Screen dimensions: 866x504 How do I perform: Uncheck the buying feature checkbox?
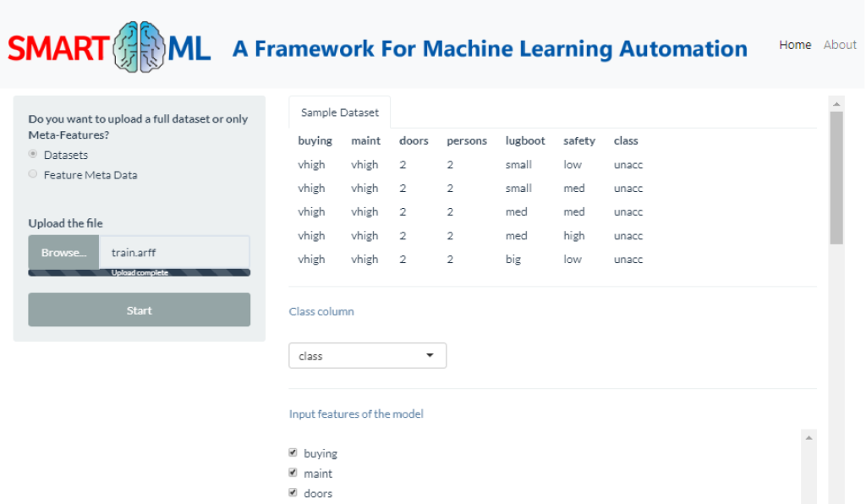[x=293, y=452]
